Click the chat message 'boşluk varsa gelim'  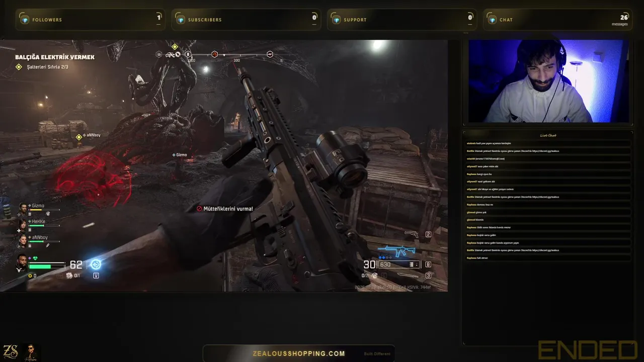pyautogui.click(x=487, y=235)
